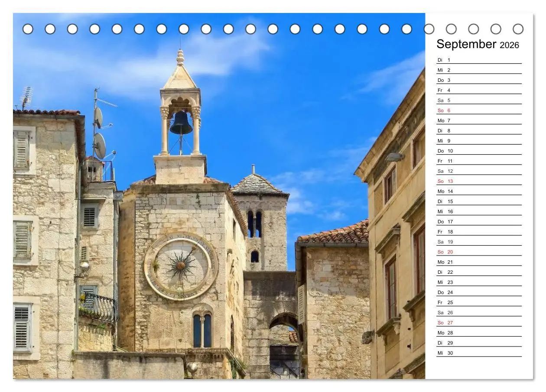
Task: Select the row "Mi 9"
Action: (479, 141)
